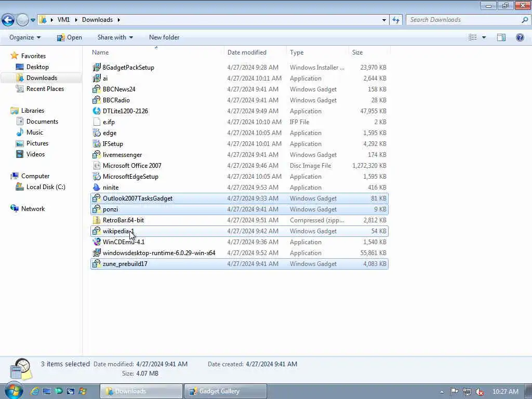Screen dimensions: 532x399
Task: Open the Help question mark button
Action: 520,37
